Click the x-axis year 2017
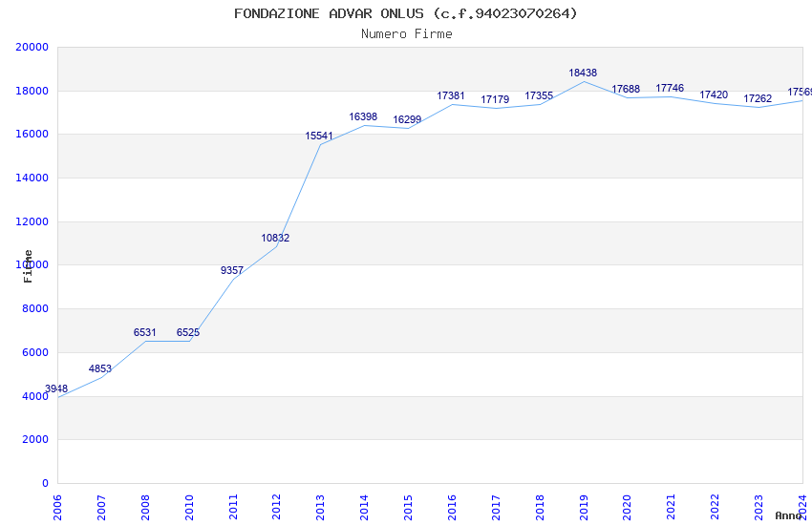The width and height of the screenshot is (812, 525). 496,508
